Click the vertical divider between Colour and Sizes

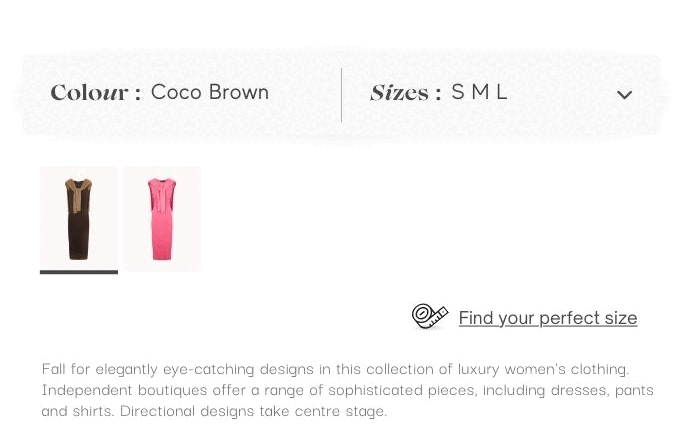coord(342,95)
